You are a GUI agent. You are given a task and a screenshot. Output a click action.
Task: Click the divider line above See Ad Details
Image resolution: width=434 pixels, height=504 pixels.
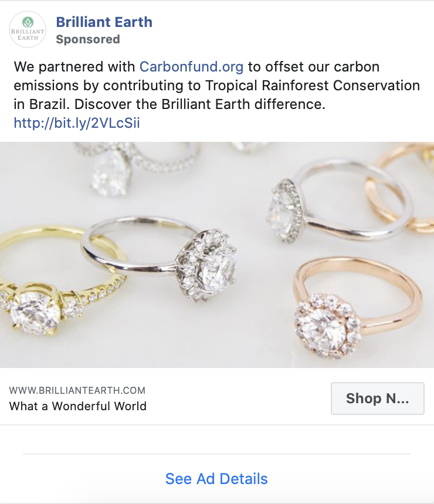[x=216, y=454]
